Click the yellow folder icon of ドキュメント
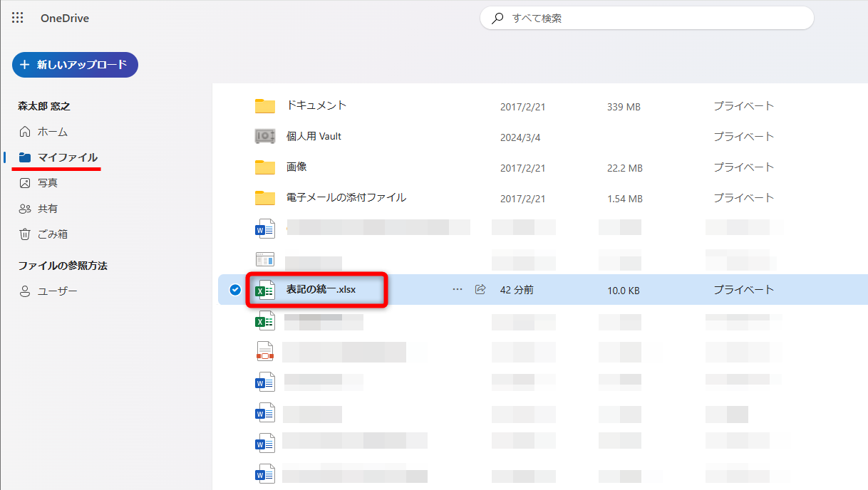Viewport: 868px width, 490px height. tap(264, 105)
